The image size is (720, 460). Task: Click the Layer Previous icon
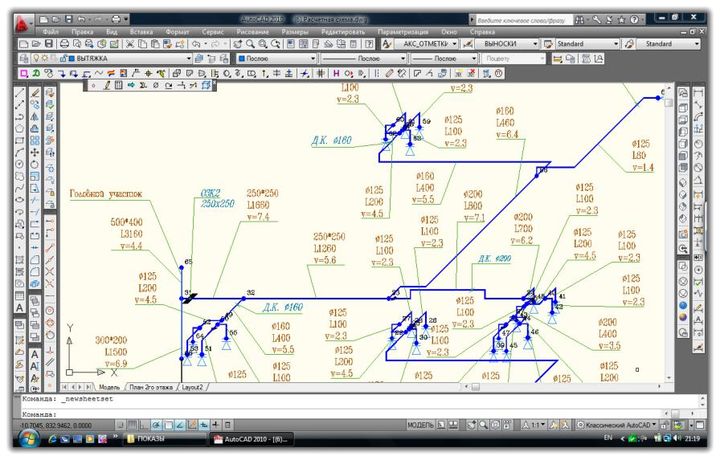pyautogui.click(x=211, y=58)
